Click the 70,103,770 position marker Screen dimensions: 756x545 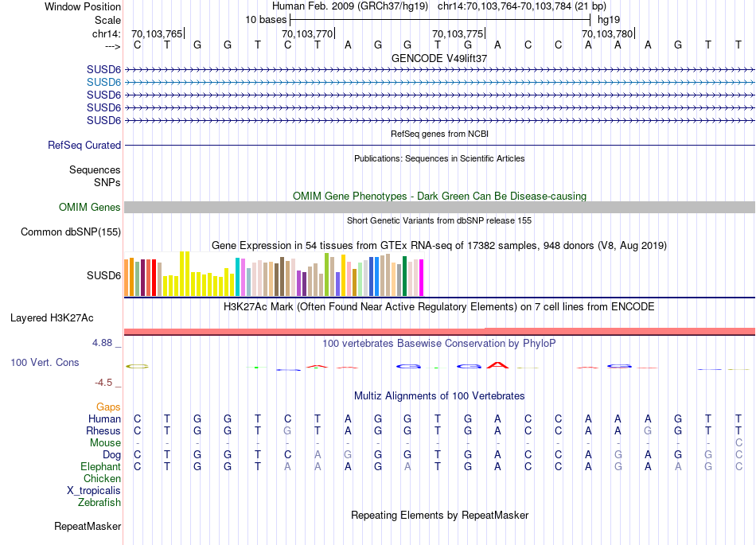coord(307,34)
